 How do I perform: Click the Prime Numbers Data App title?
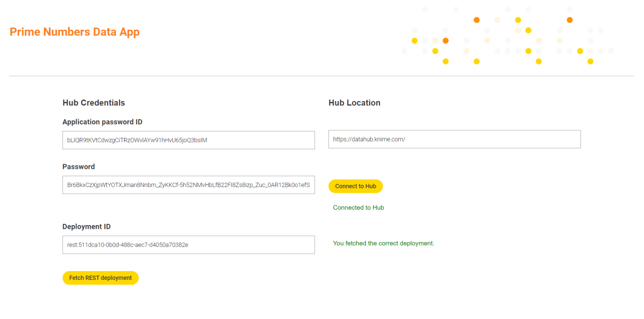point(74,32)
